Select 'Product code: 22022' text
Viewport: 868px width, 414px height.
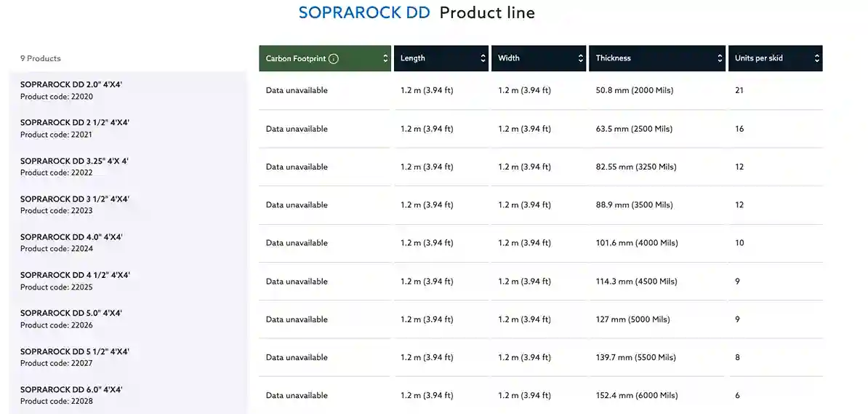pyautogui.click(x=57, y=172)
